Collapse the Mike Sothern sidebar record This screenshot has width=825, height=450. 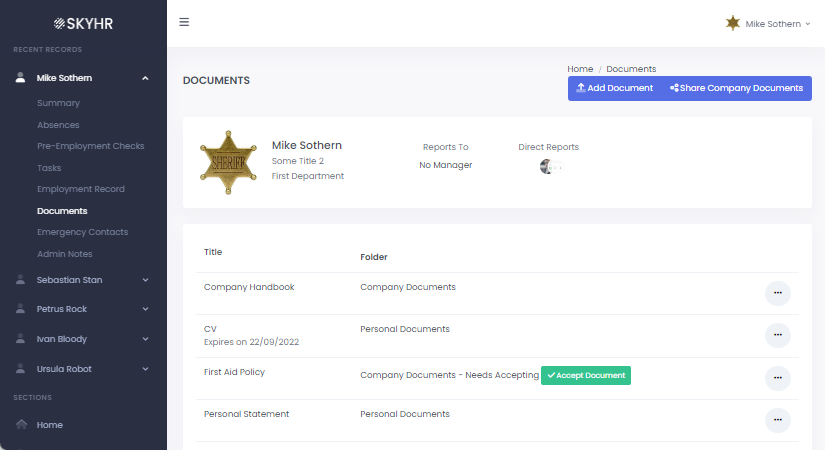pos(145,78)
